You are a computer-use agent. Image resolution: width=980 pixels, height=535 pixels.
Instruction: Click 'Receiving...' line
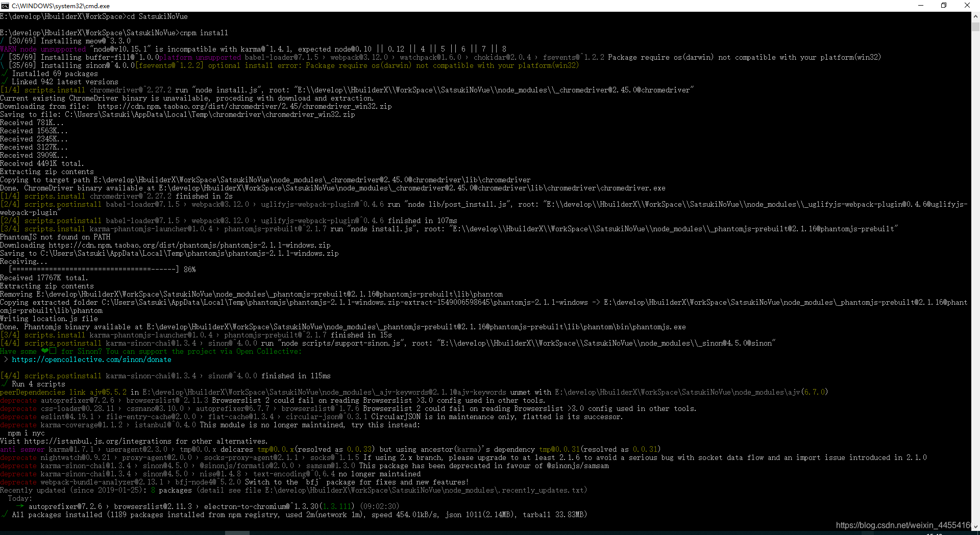point(23,261)
